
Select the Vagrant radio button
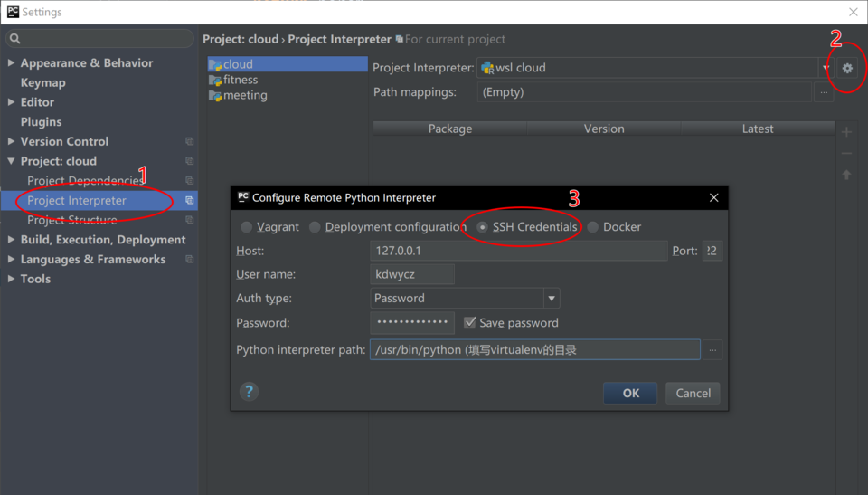pyautogui.click(x=246, y=227)
